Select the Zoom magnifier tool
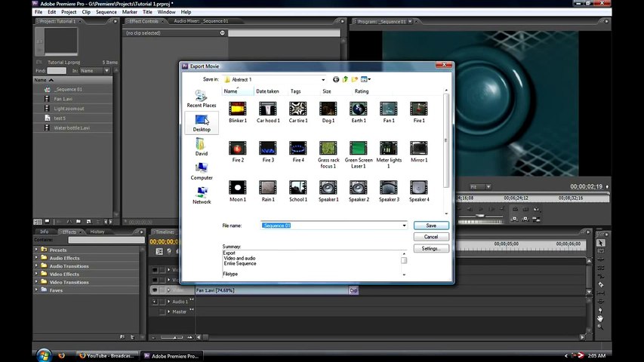The width and height of the screenshot is (644, 362). pyautogui.click(x=600, y=327)
